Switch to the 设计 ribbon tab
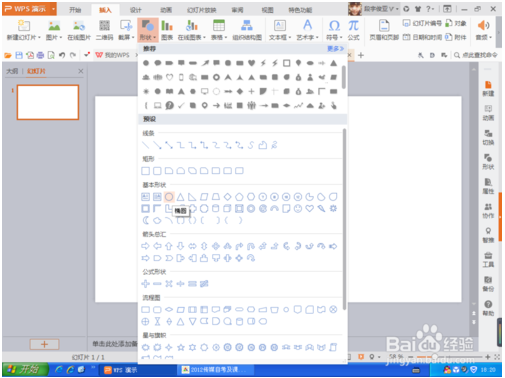The image size is (505, 378). tap(136, 10)
